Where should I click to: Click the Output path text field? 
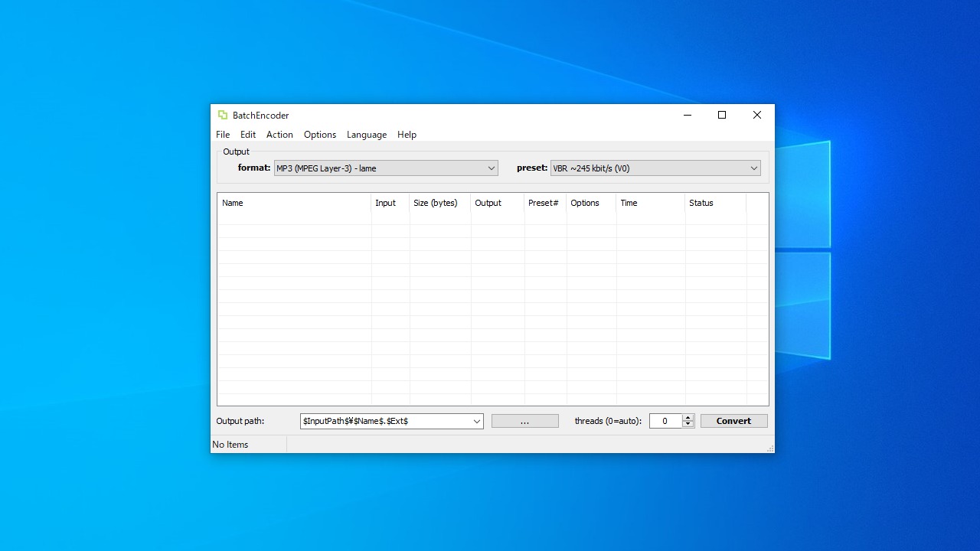385,421
